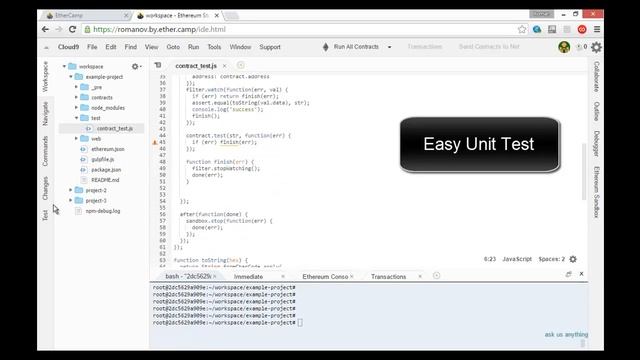Click the ask us anything link
Image resolution: width=640 pixels, height=360 pixels.
[x=566, y=334]
